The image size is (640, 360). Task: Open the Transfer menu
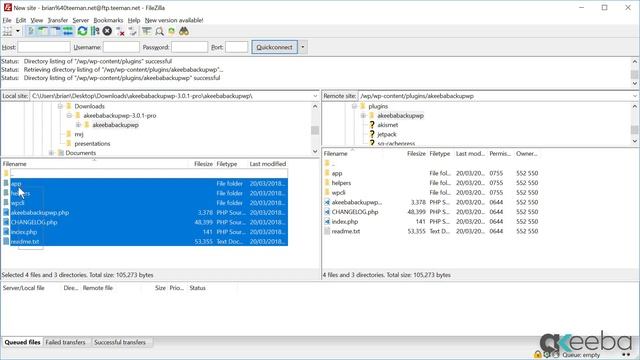click(x=58, y=20)
